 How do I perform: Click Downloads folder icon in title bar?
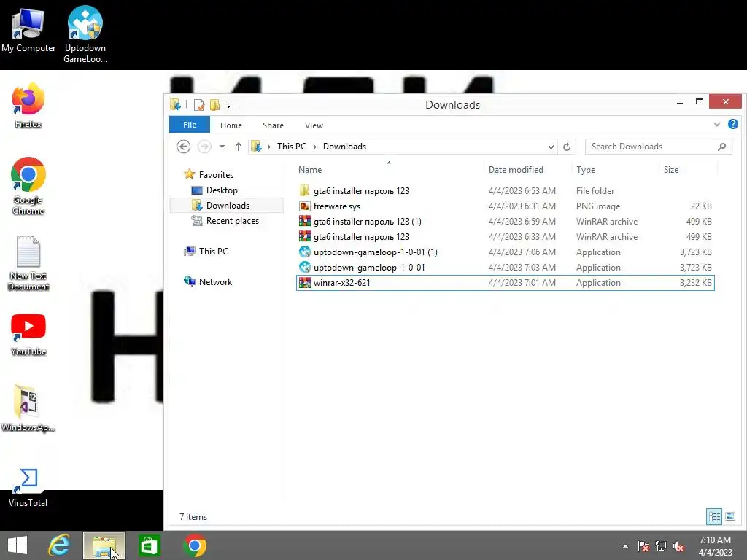175,104
